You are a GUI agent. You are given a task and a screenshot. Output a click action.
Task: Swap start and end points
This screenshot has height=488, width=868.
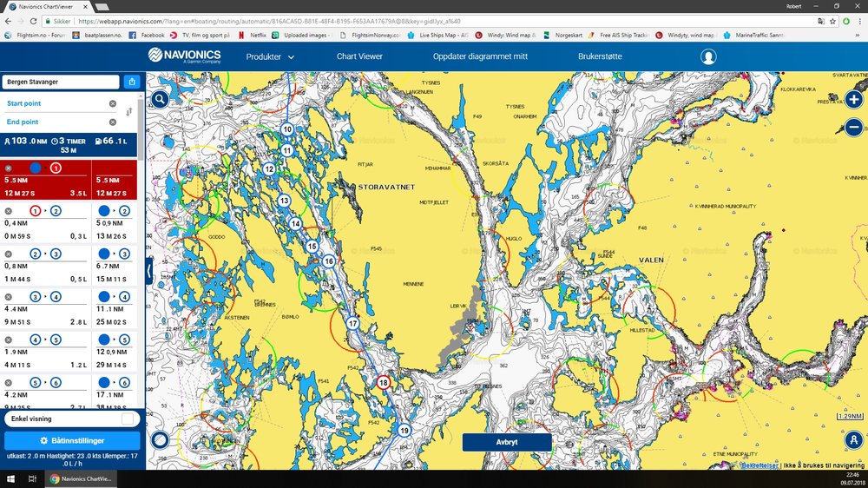click(x=129, y=112)
